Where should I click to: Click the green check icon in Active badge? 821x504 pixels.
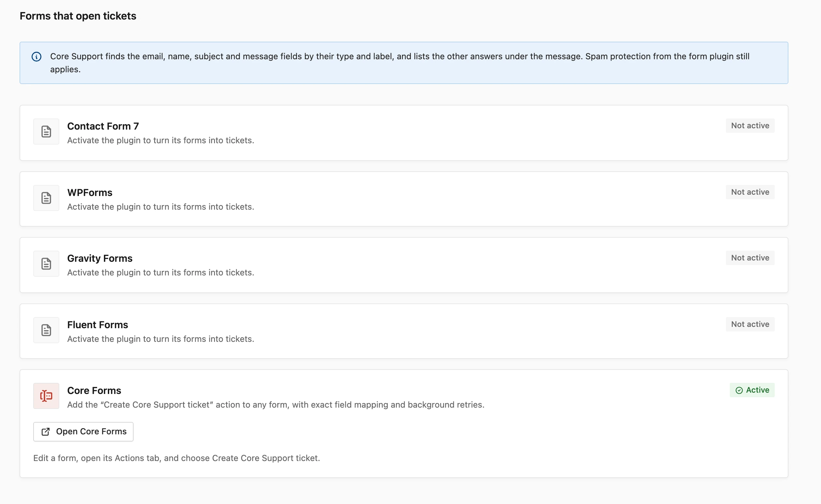point(739,390)
